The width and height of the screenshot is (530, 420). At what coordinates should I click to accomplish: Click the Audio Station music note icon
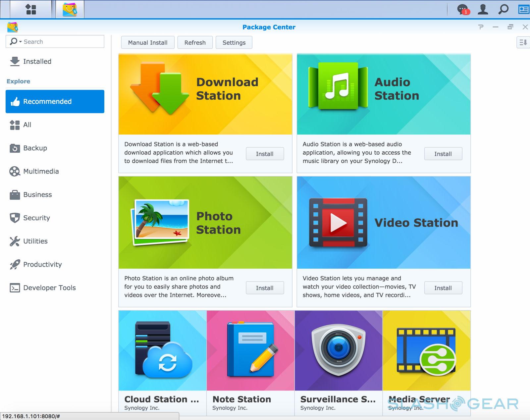point(338,86)
